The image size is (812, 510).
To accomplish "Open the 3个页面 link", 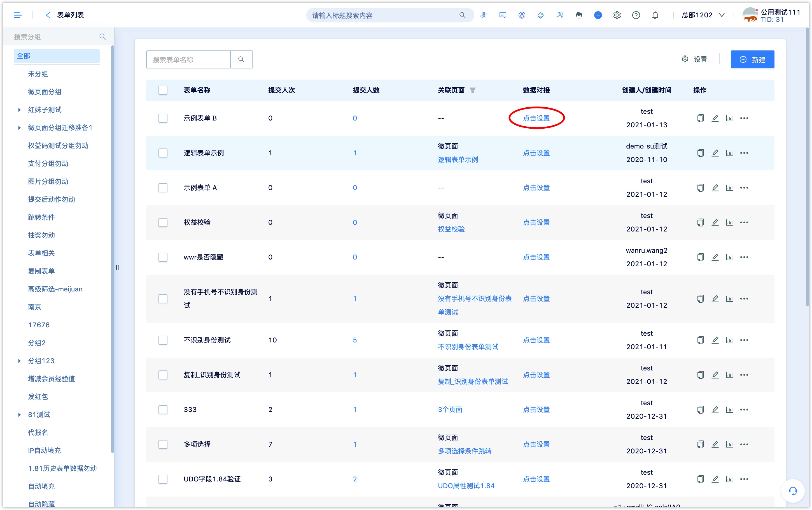I will [x=450, y=409].
